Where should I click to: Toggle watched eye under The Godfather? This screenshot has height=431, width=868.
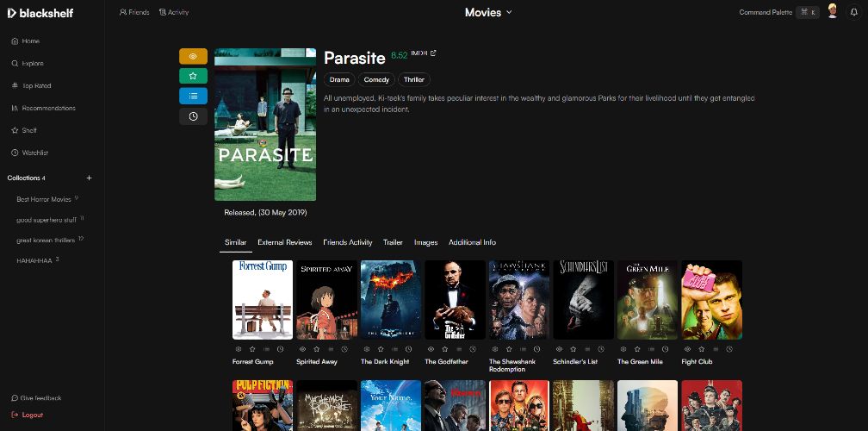(431, 349)
